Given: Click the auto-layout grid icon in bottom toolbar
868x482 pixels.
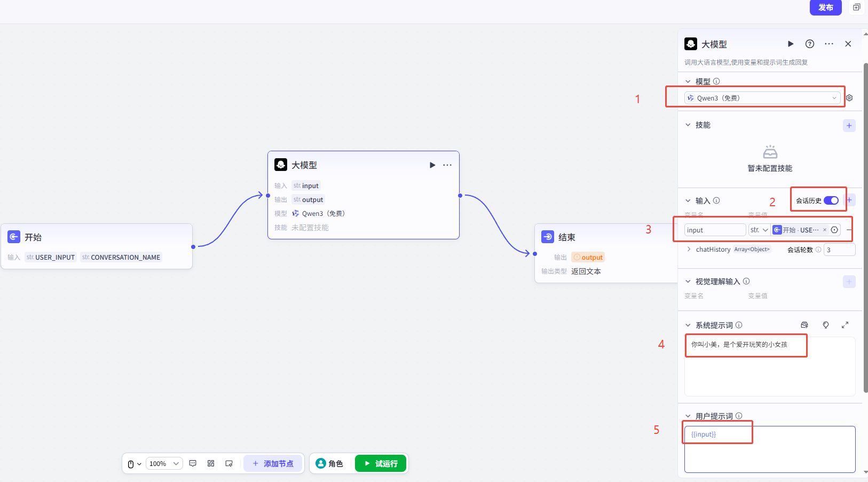Looking at the screenshot, I should click(x=211, y=463).
